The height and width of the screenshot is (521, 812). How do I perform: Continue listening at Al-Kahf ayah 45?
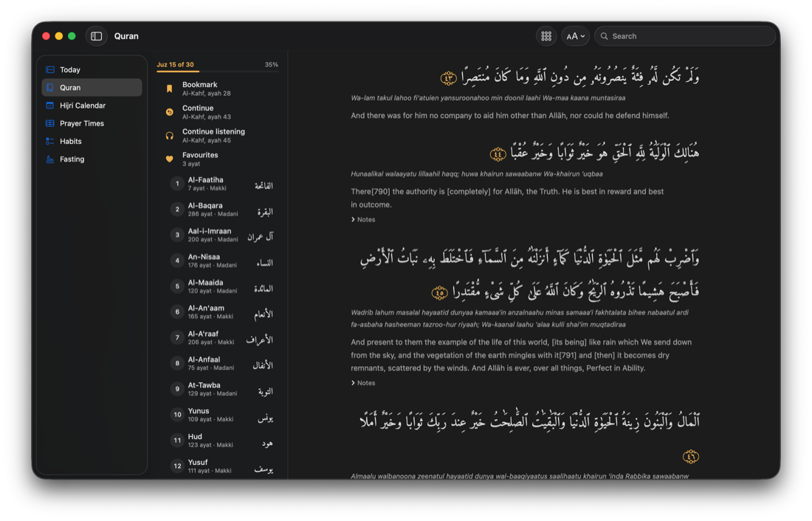(218, 136)
